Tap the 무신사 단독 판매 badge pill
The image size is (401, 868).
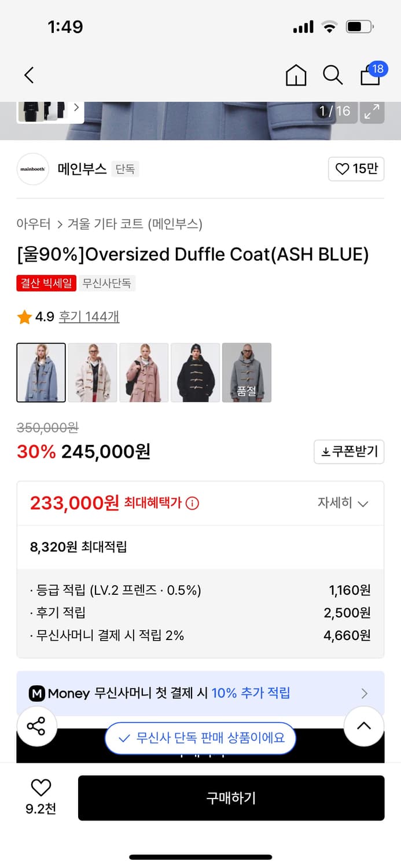[x=200, y=738]
